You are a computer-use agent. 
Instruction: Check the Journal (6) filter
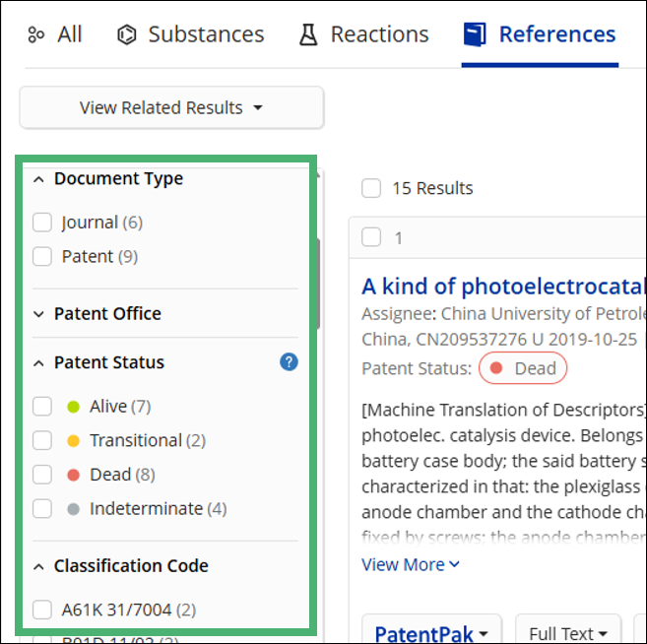tap(42, 223)
